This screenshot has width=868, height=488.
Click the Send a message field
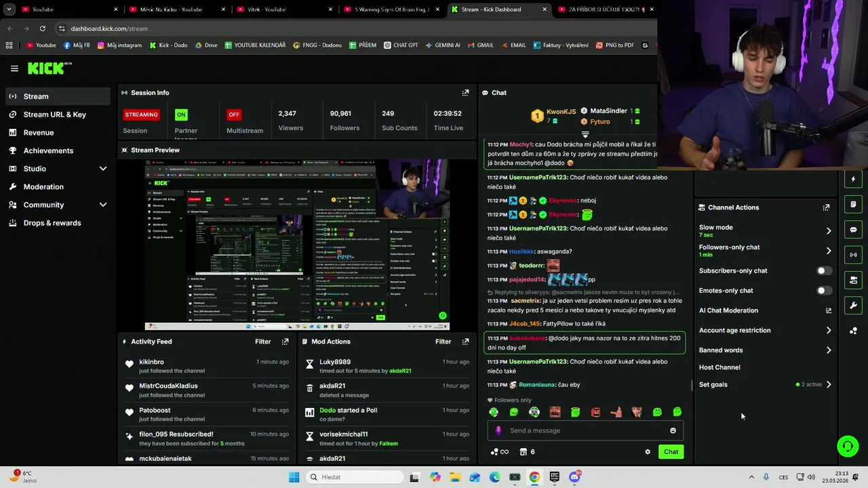pyautogui.click(x=585, y=430)
